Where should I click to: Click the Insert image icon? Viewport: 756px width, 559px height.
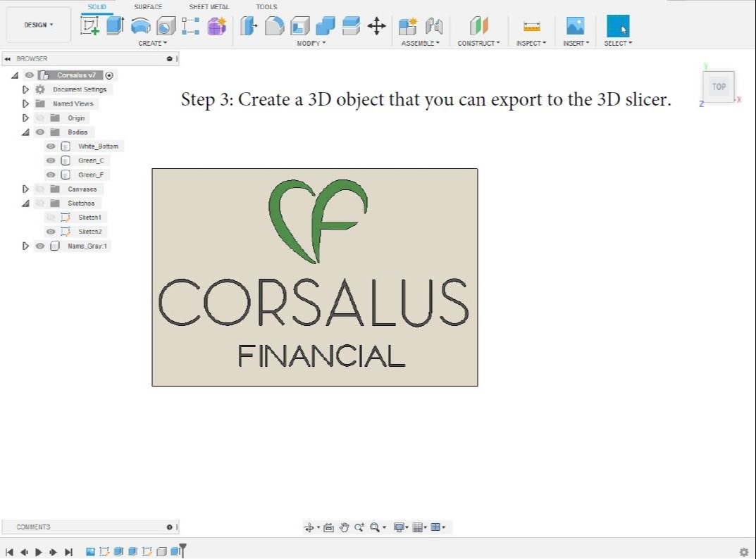[575, 26]
